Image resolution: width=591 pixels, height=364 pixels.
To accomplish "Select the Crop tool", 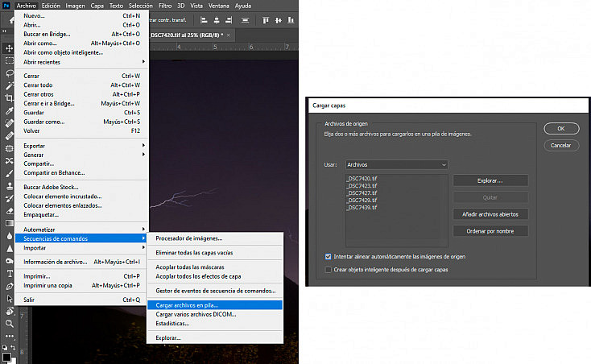I will (9, 98).
